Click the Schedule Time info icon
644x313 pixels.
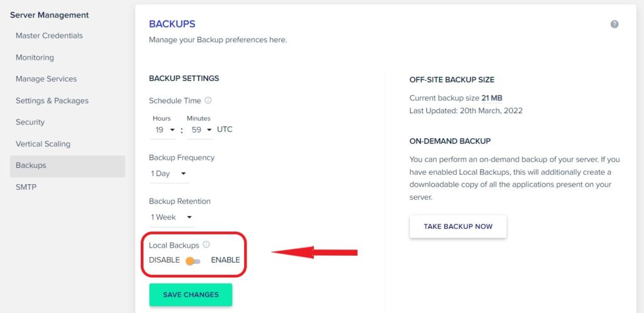point(208,100)
